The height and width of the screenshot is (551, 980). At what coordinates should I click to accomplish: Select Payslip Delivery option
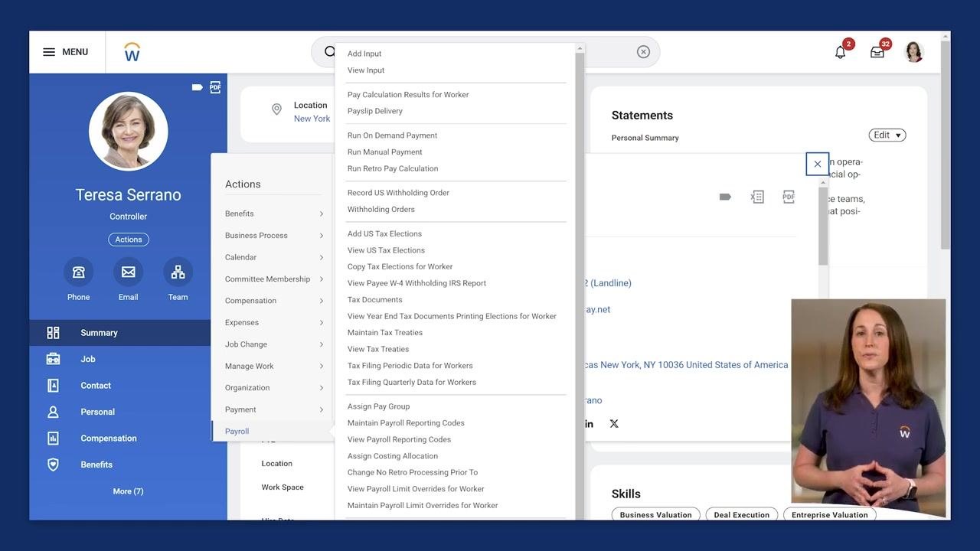374,111
